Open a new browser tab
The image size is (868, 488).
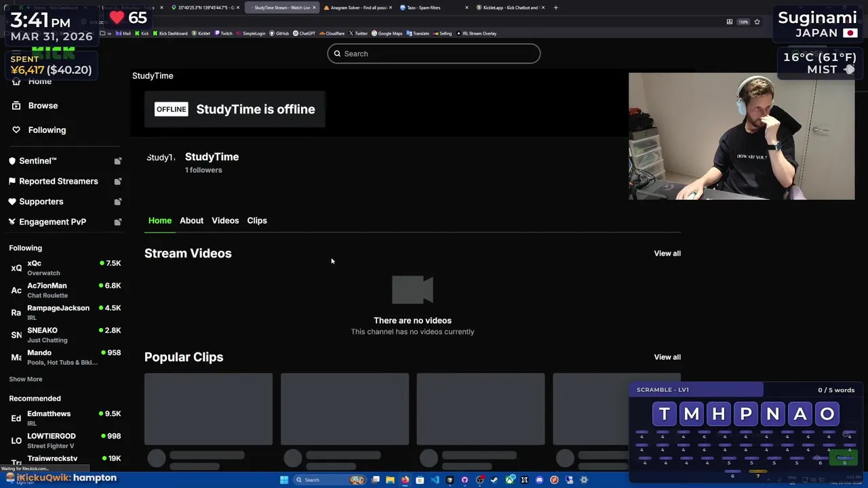(555, 7)
